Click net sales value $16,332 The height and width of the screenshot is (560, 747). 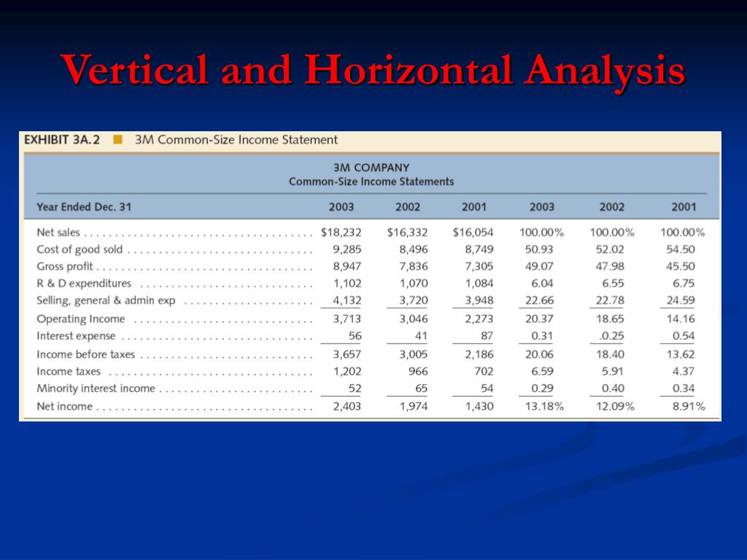point(407,233)
